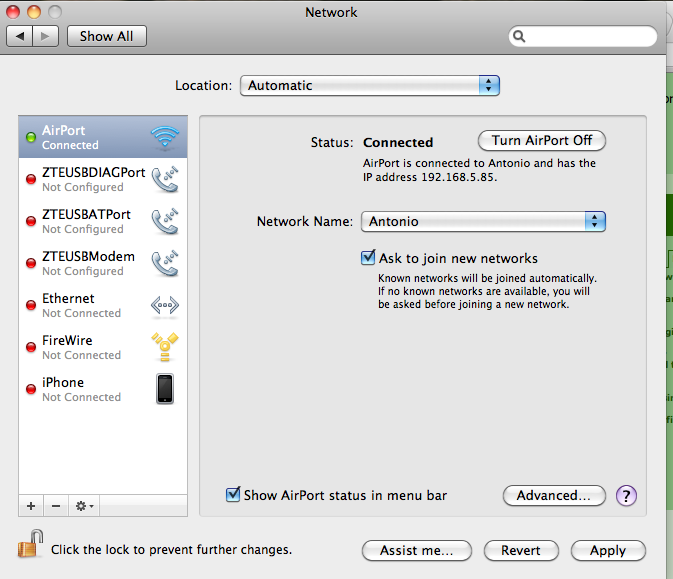The image size is (673, 579).
Task: Click the iPhone device icon
Action: click(165, 389)
